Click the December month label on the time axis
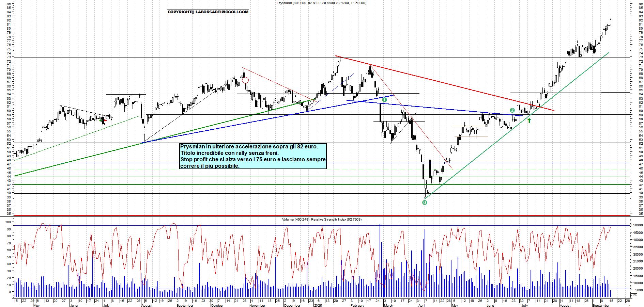Viewport: 644px width, 307px height. 292,305
